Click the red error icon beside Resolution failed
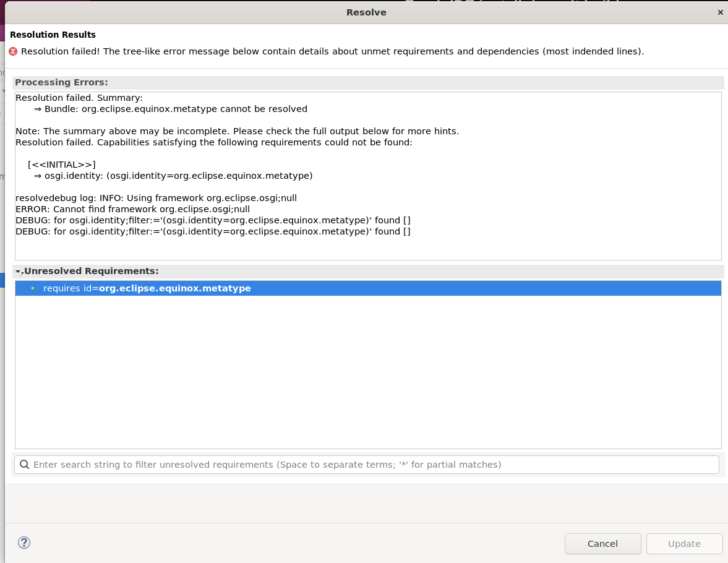The height and width of the screenshot is (563, 728). [x=13, y=51]
